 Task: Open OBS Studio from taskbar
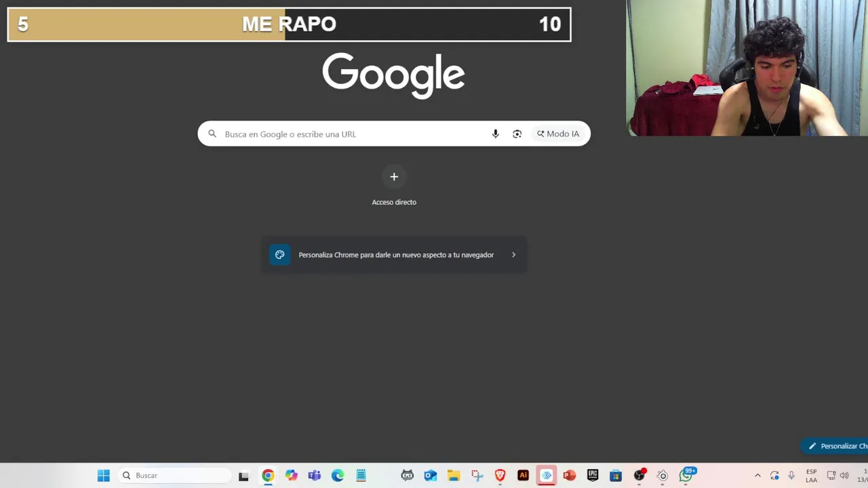(x=639, y=476)
